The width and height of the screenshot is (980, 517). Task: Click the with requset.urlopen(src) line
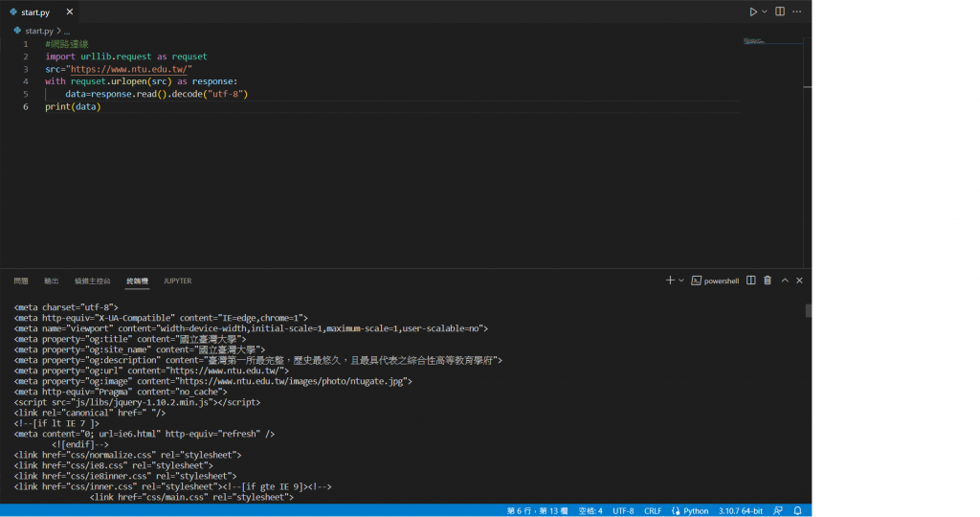pyautogui.click(x=142, y=81)
